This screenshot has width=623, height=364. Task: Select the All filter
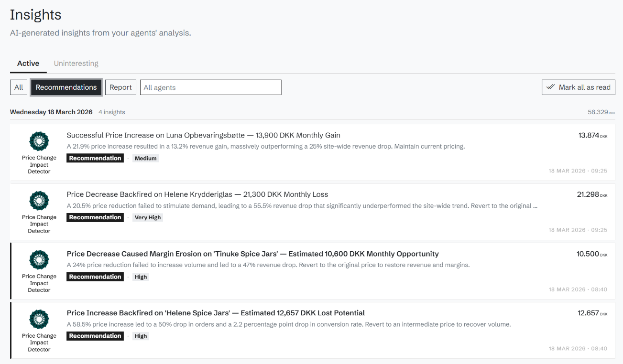pyautogui.click(x=19, y=87)
